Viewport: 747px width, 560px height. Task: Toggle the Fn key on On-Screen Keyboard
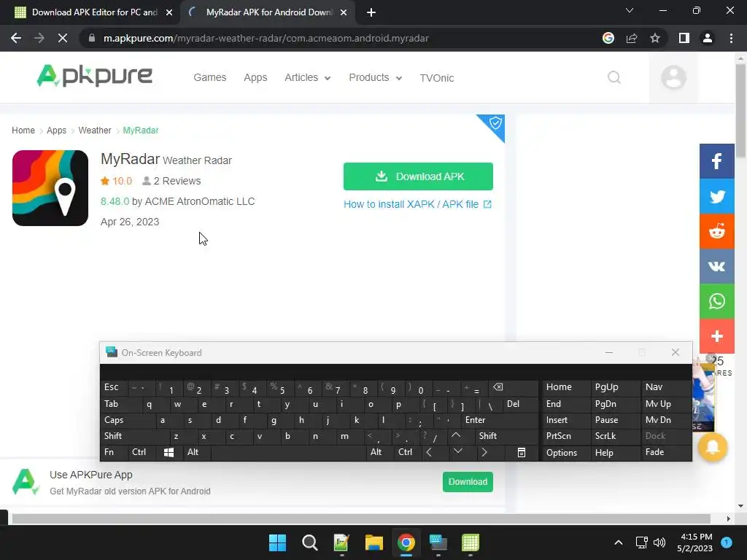(x=113, y=452)
